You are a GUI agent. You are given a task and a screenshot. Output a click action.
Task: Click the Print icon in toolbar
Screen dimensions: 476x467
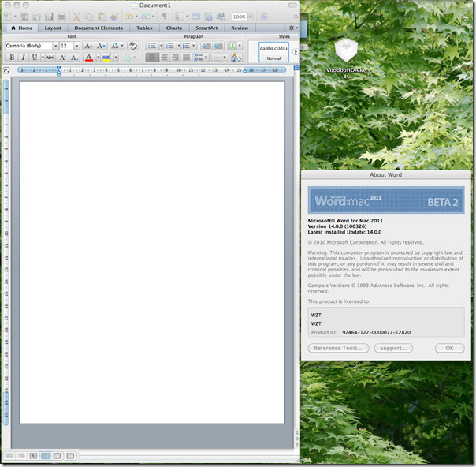(61, 16)
